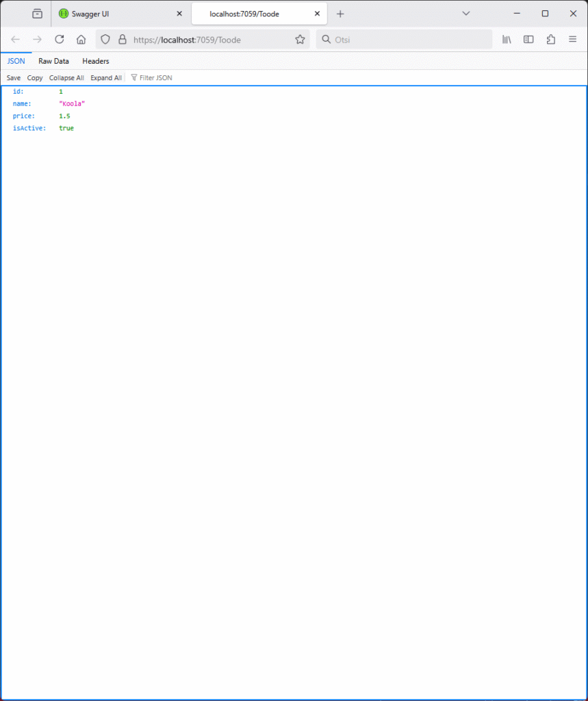Viewport: 588px width, 701px height.
Task: Toggle the sidebar icon
Action: point(528,40)
